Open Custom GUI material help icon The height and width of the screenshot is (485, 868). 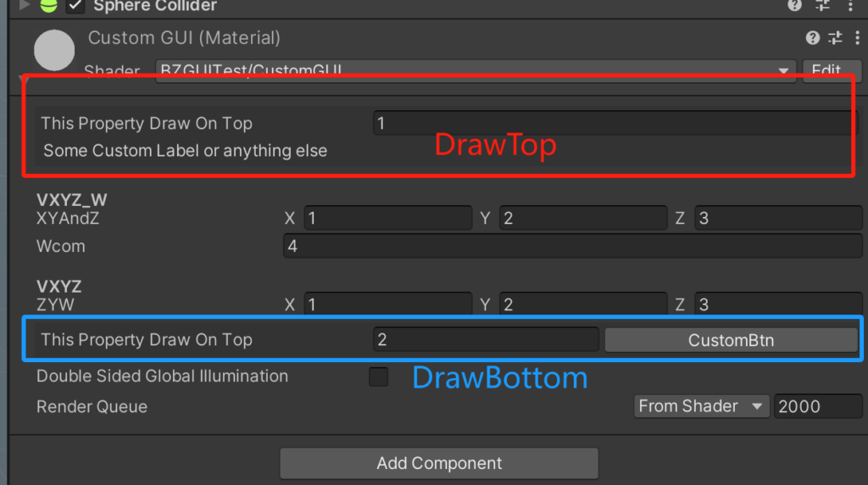pos(812,37)
